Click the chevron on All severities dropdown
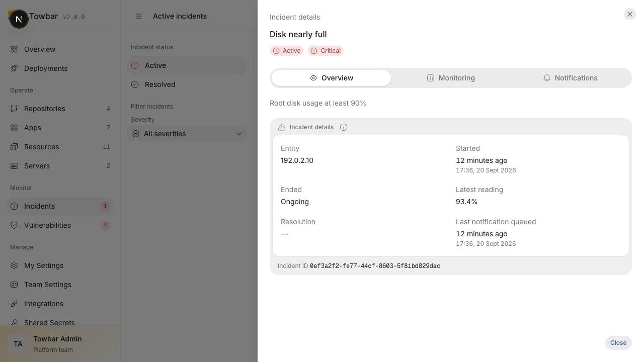The height and width of the screenshot is (362, 644). pos(239,134)
